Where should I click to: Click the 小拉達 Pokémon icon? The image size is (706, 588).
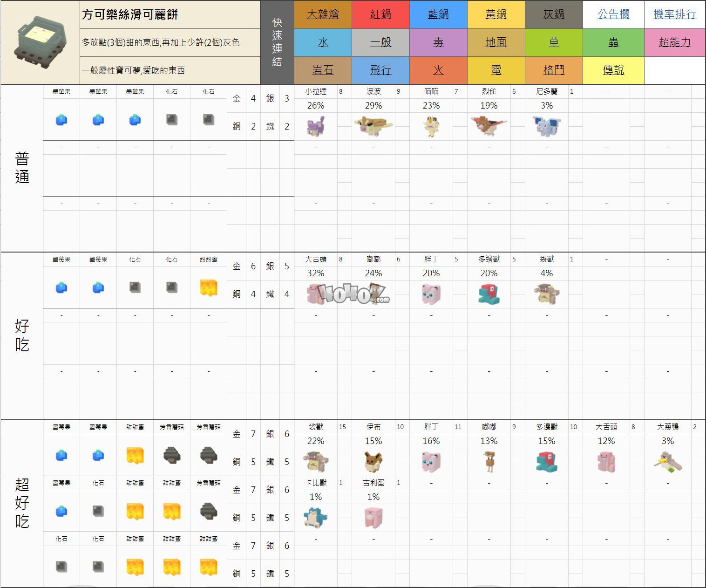pyautogui.click(x=316, y=126)
